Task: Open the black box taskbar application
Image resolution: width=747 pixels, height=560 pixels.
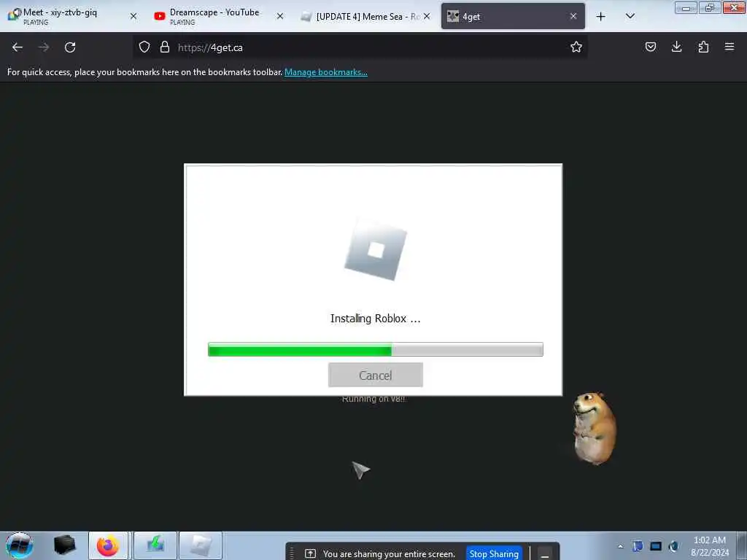Action: pyautogui.click(x=65, y=545)
